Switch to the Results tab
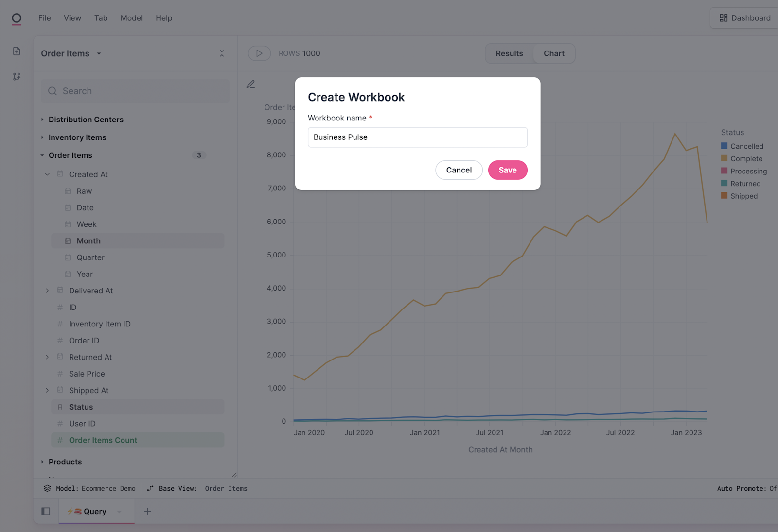This screenshot has width=778, height=532. (x=509, y=53)
